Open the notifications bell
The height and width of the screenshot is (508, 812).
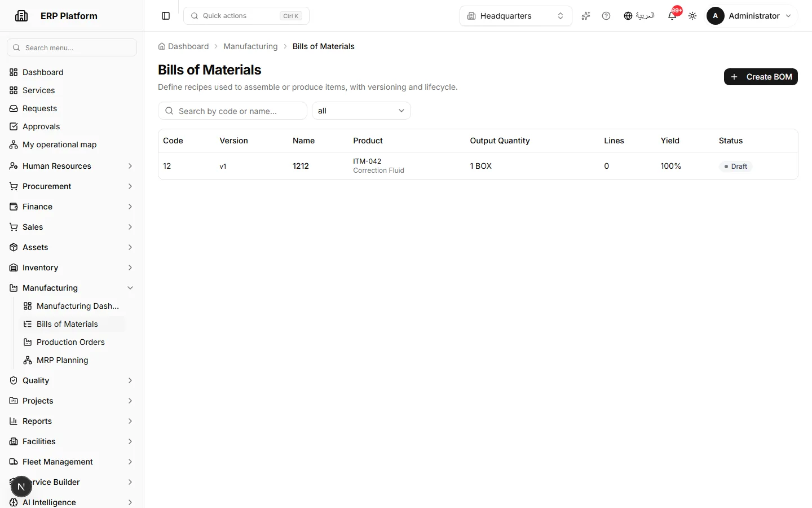(672, 16)
